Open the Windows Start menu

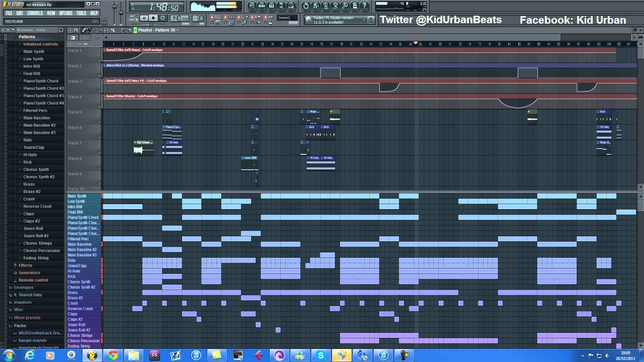[9, 355]
